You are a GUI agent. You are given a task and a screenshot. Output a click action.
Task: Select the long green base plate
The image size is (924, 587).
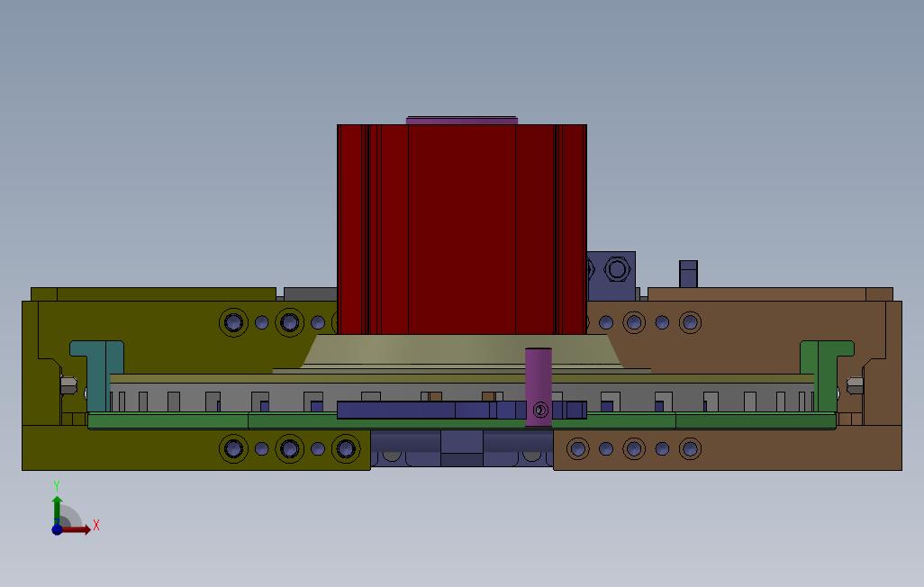tap(462, 420)
